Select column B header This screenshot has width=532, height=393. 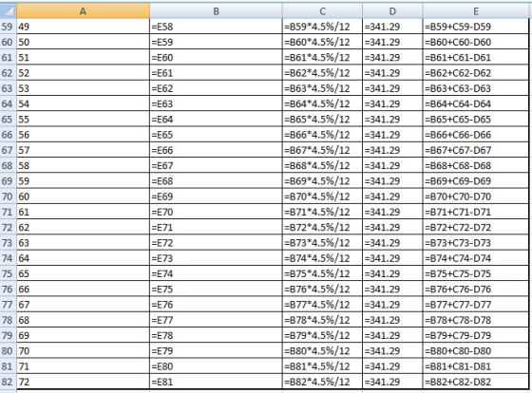tap(216, 11)
